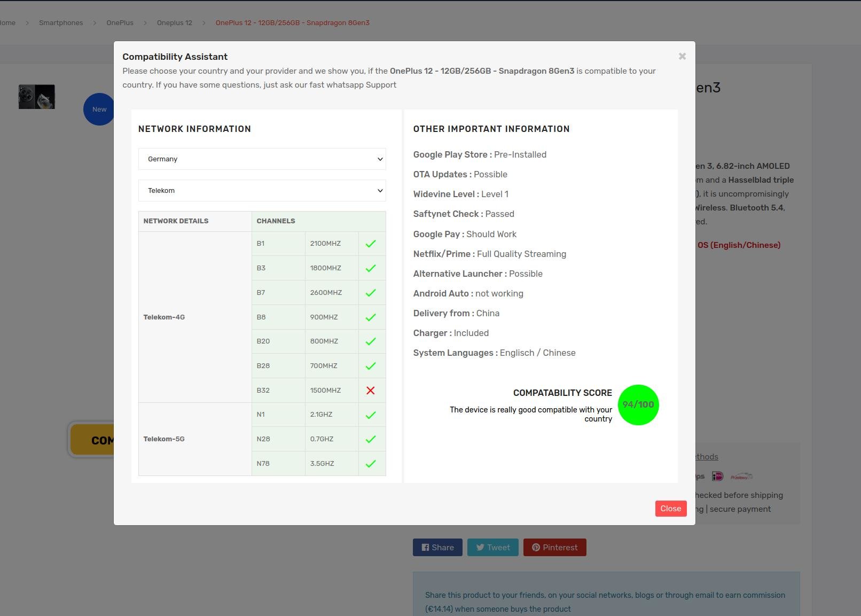
Task: Click the green checkmark on N78 3.5GHZ row
Action: (371, 464)
